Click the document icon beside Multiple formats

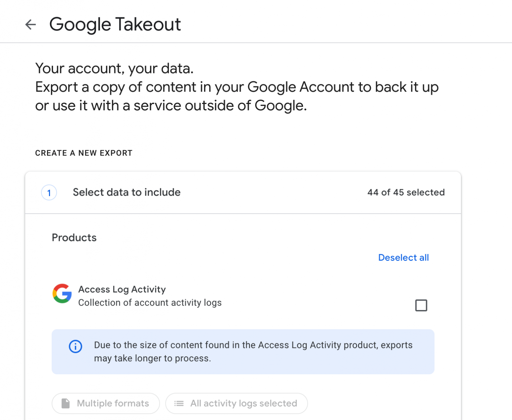66,403
